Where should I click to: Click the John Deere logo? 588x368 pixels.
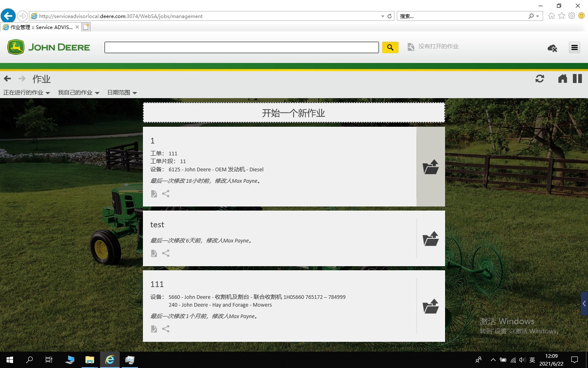tap(49, 47)
